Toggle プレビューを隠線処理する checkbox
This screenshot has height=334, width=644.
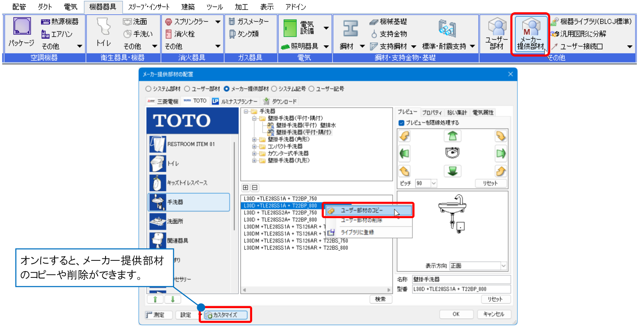[401, 123]
